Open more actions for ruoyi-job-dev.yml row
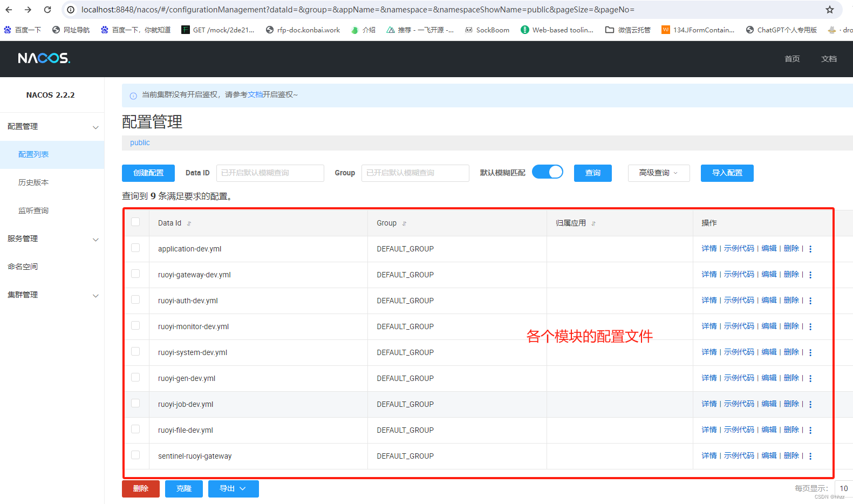Viewport: 853px width, 504px height. click(810, 404)
